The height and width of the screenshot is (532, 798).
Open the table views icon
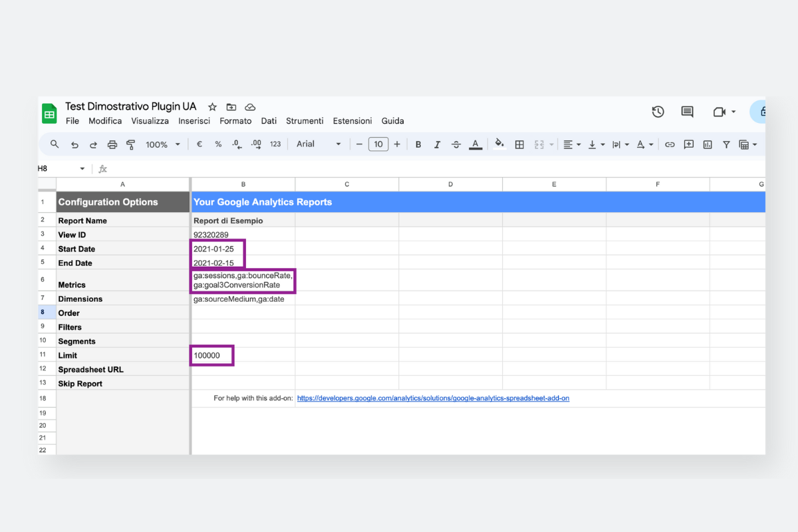(x=743, y=144)
